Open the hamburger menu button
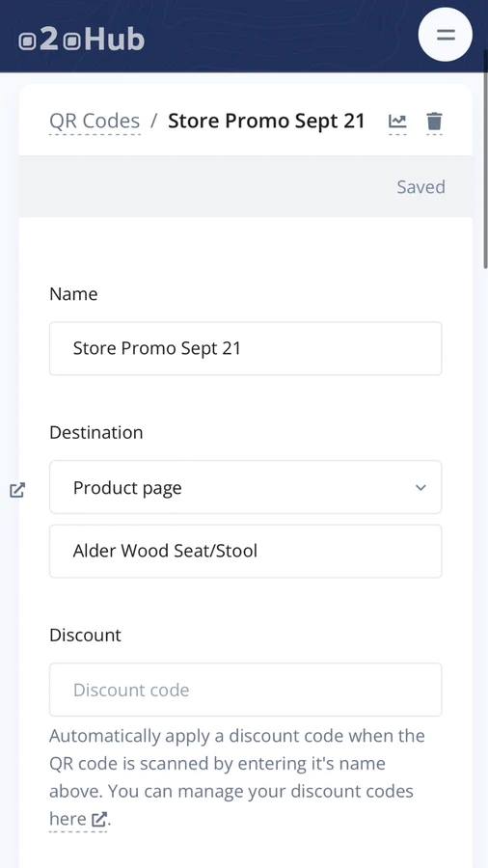This screenshot has width=488, height=868. click(x=446, y=35)
